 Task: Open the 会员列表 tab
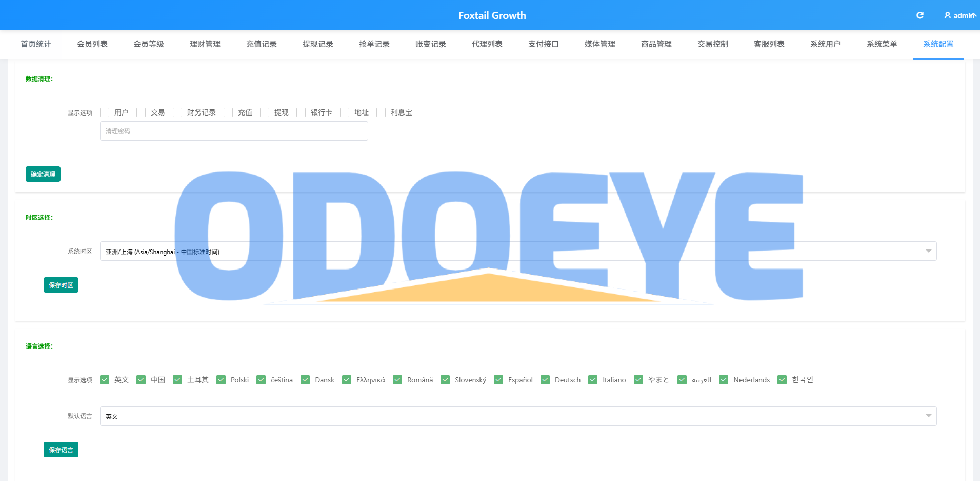point(92,44)
